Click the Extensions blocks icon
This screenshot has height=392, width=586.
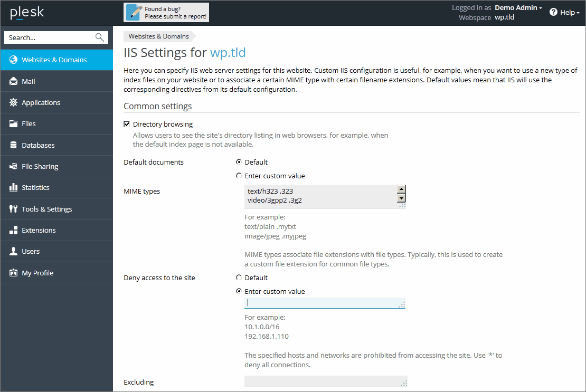click(x=14, y=230)
